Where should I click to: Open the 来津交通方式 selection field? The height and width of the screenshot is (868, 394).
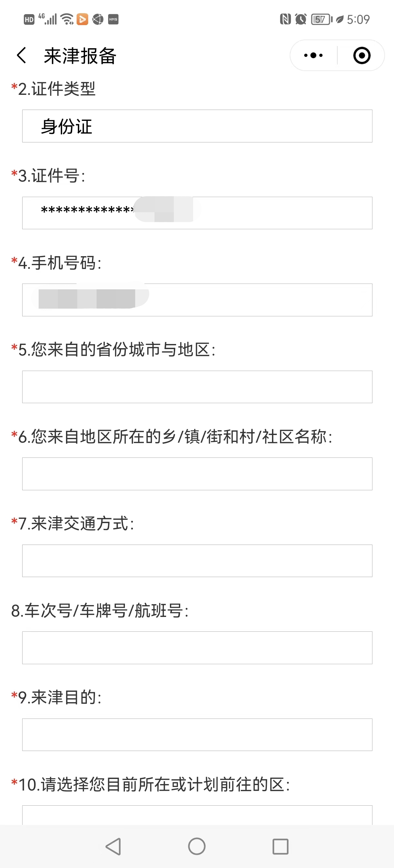click(x=197, y=561)
